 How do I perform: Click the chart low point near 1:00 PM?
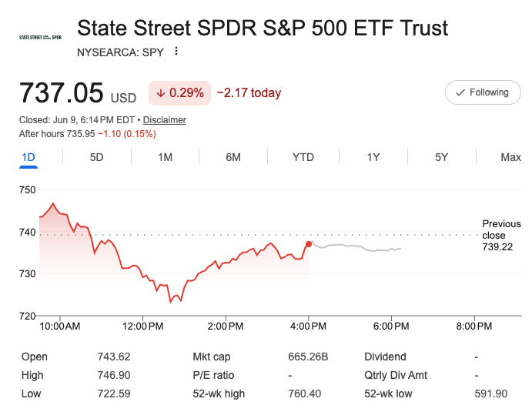point(171,302)
